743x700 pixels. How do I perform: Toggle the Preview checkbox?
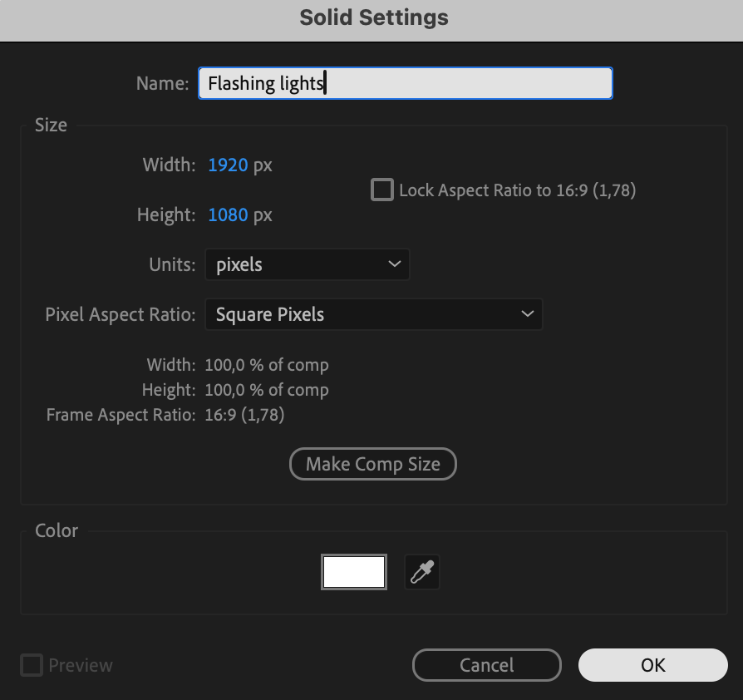click(32, 665)
